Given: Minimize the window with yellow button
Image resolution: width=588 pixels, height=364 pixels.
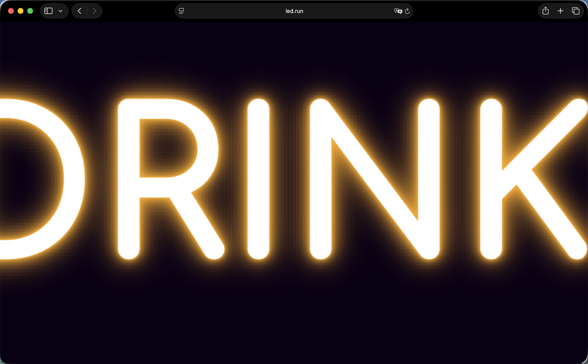Looking at the screenshot, I should pos(21,11).
